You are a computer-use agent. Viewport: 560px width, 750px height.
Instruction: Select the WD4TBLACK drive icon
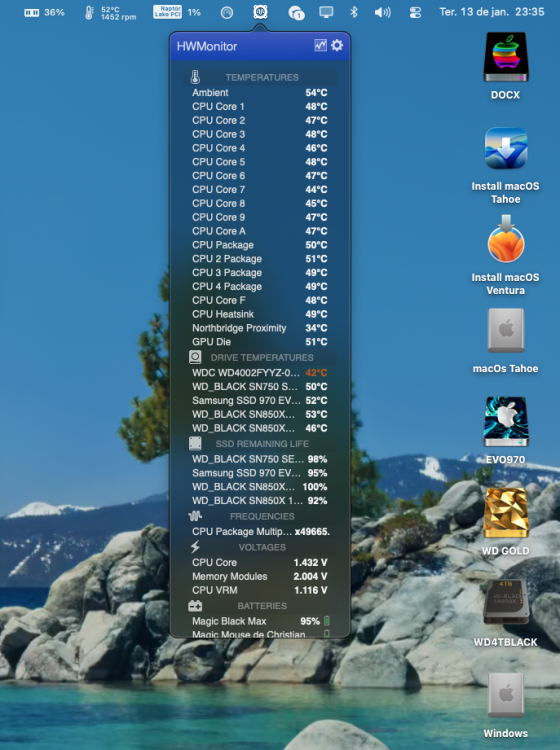click(x=505, y=602)
